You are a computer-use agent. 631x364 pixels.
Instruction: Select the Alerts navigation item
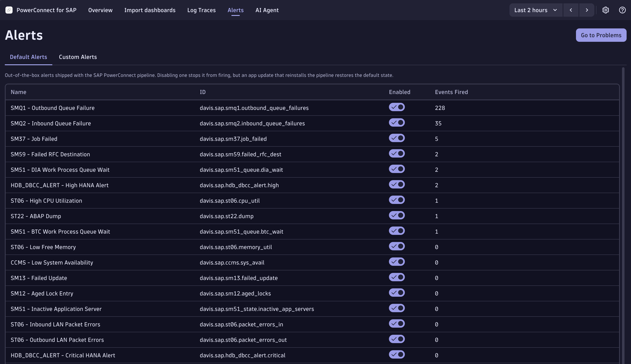(x=236, y=10)
